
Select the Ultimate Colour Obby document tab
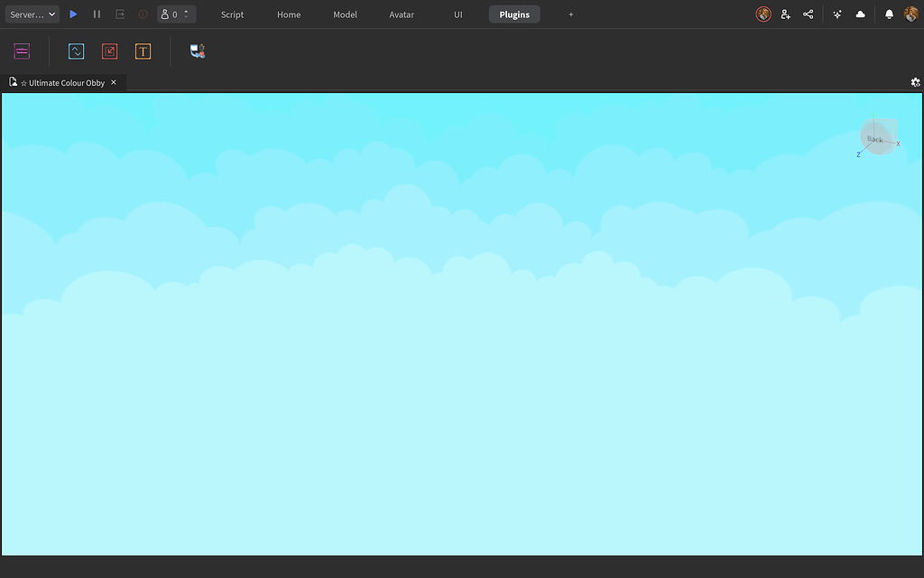62,82
